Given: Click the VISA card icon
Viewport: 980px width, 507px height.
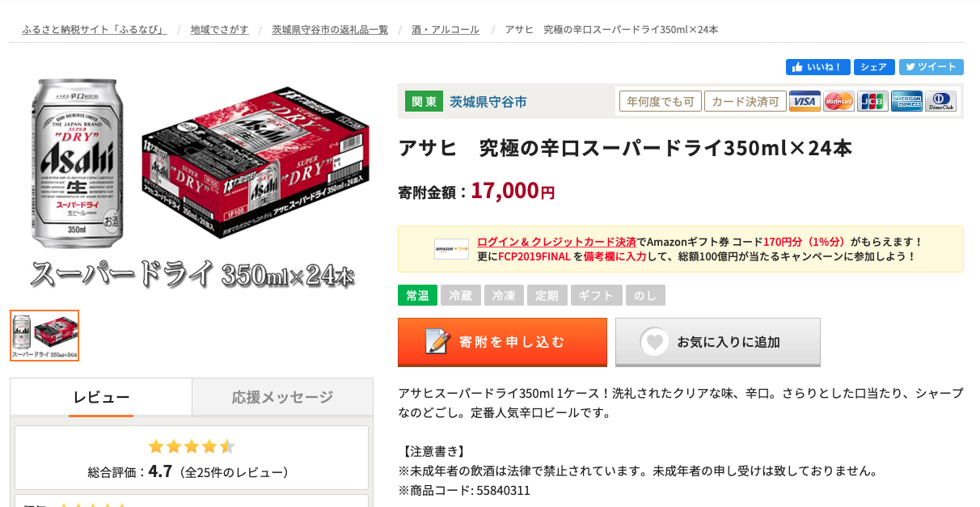Looking at the screenshot, I should pos(805,101).
